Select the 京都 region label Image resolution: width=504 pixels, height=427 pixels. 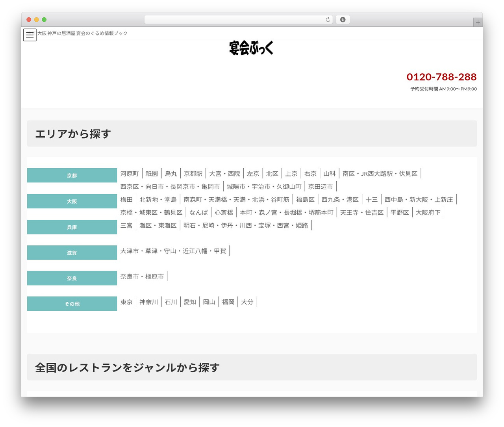coord(72,175)
